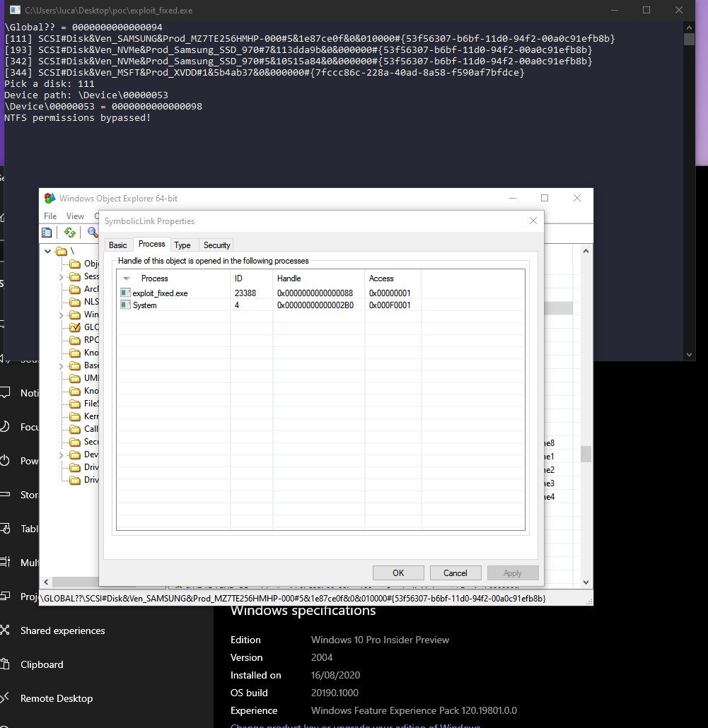
Task: Expand the Sess tree folder
Action: (62, 277)
